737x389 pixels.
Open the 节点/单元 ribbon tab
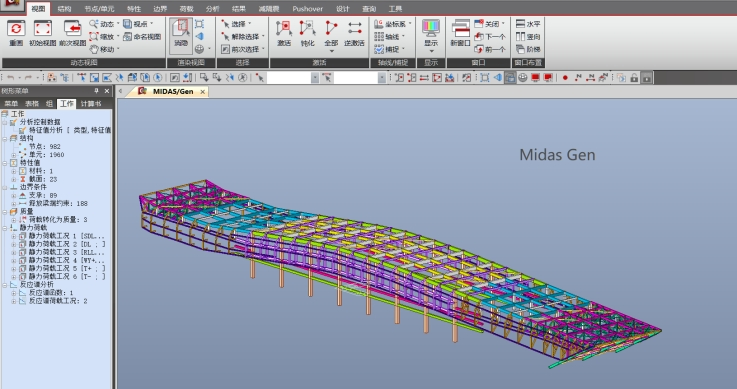99,8
